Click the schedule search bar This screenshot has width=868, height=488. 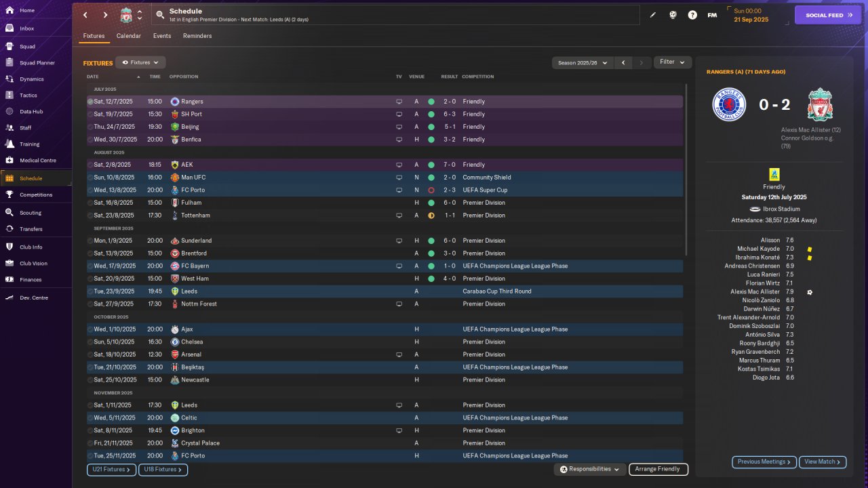click(395, 15)
